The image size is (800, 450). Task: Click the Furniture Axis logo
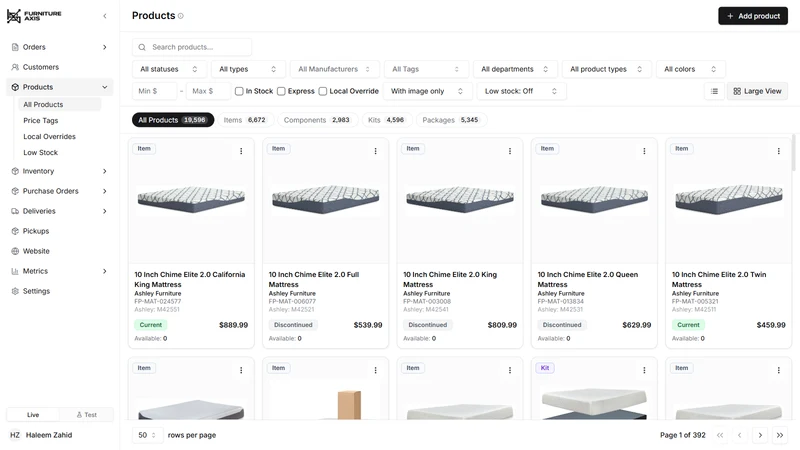coord(34,16)
